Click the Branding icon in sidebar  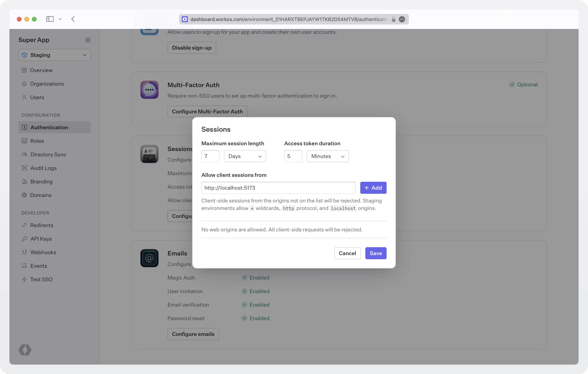coord(24,181)
